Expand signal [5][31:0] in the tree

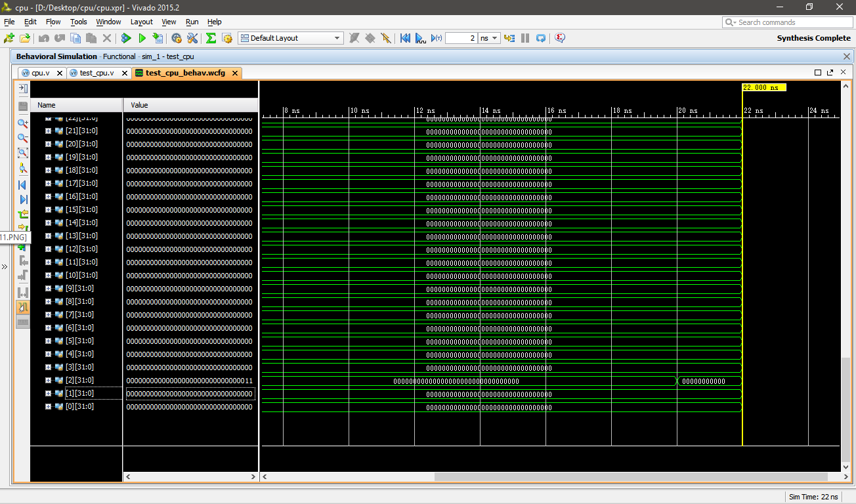(x=48, y=341)
